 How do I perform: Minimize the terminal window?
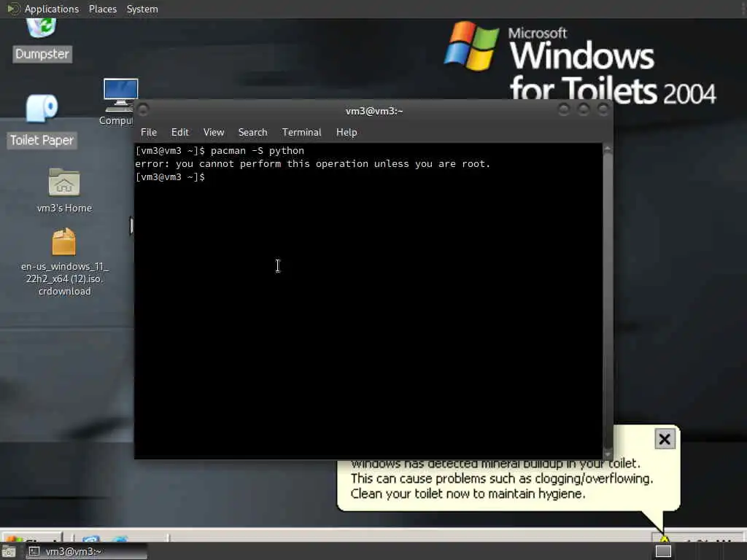(564, 109)
